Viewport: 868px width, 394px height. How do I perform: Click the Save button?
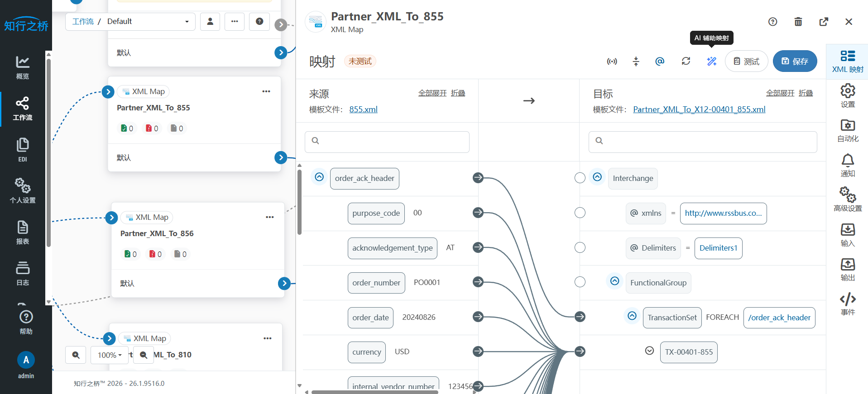click(795, 61)
